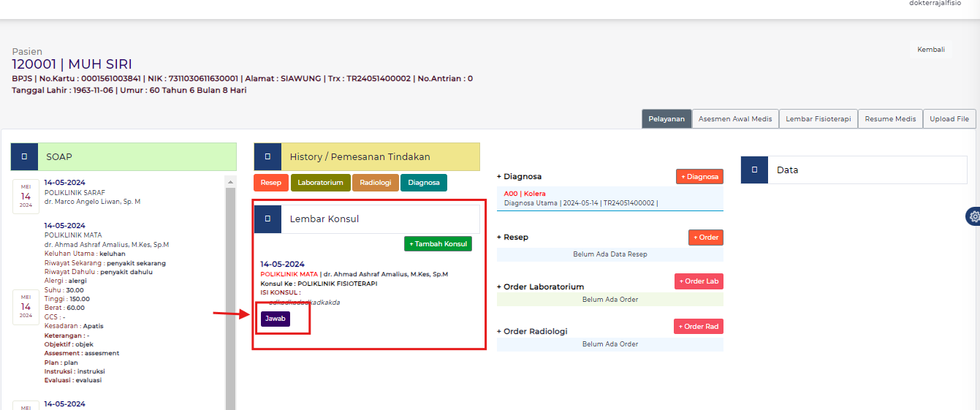Click the first MEI 14 calendar date badge
Image resolution: width=980 pixels, height=410 pixels.
(x=26, y=197)
